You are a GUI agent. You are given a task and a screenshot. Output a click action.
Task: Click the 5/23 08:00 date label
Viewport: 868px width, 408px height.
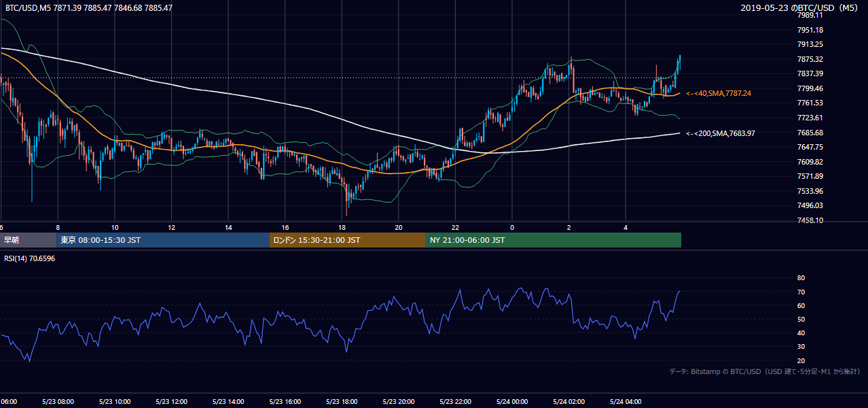point(58,402)
